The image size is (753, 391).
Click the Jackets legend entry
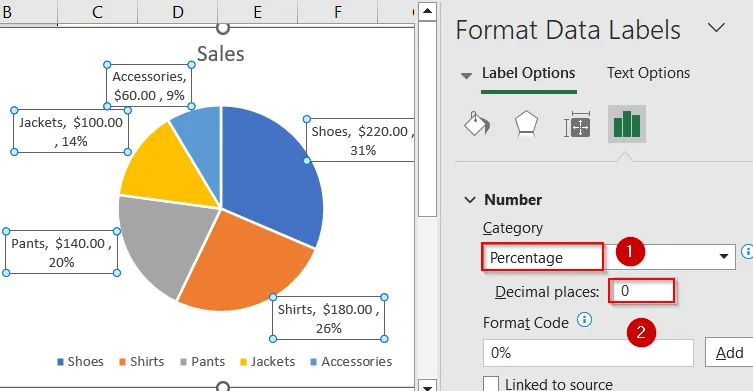tap(267, 362)
